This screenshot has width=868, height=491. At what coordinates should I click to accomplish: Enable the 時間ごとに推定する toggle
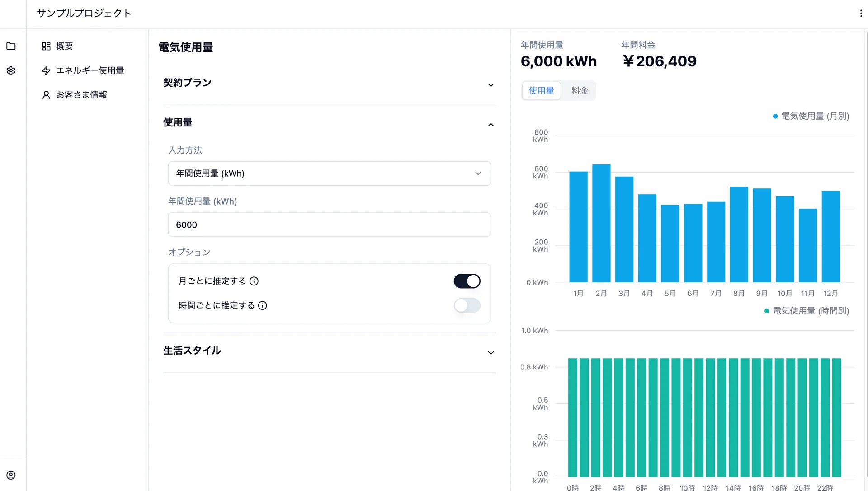click(x=467, y=305)
